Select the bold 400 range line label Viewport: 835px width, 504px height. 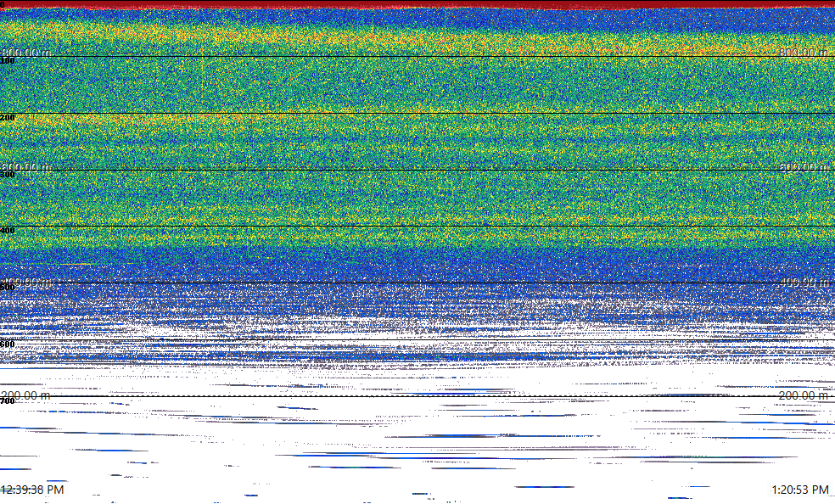click(x=8, y=231)
